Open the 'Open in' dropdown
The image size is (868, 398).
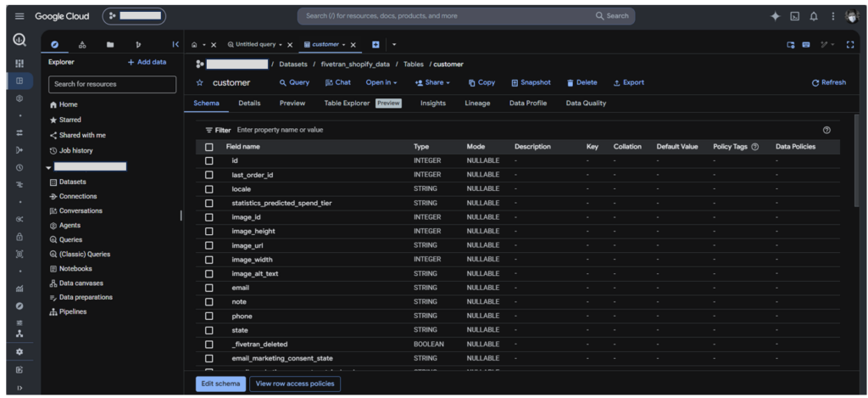click(381, 82)
